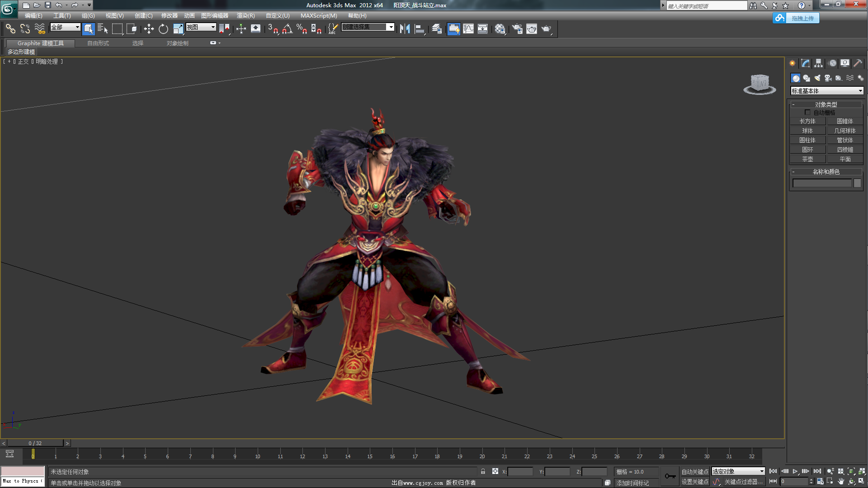The width and height of the screenshot is (868, 488).
Task: Switch to the 对象绘制 ribbon tab
Action: click(177, 43)
